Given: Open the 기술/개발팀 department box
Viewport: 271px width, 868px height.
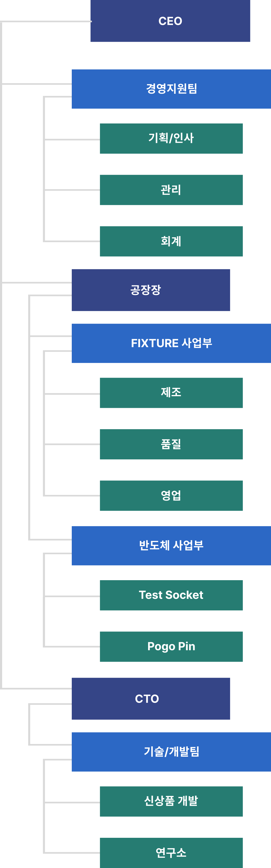Looking at the screenshot, I should pyautogui.click(x=171, y=751).
